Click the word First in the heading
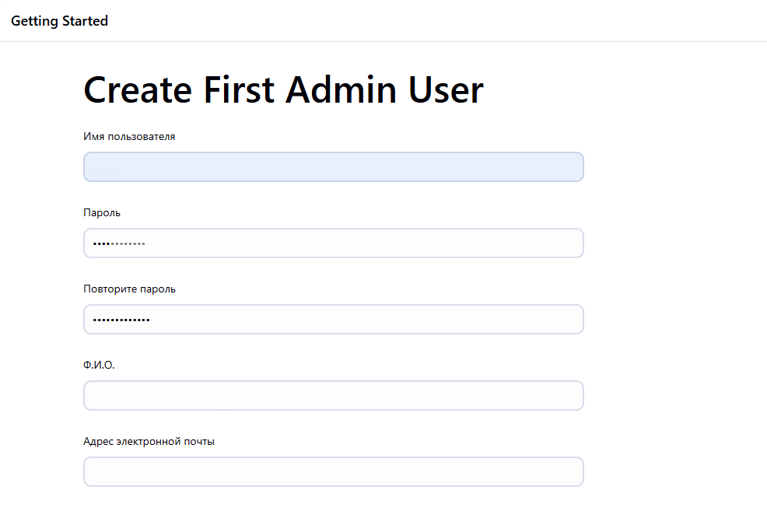The image size is (767, 532). point(239,89)
